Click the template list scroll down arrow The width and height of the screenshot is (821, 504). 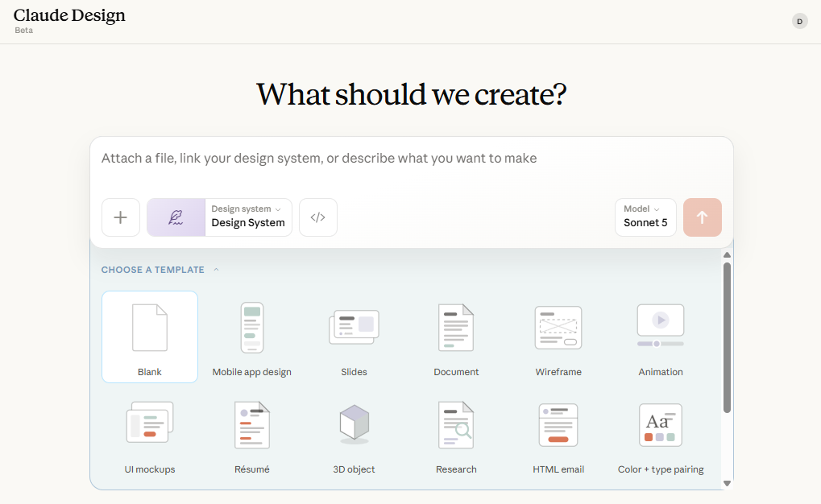pos(727,484)
